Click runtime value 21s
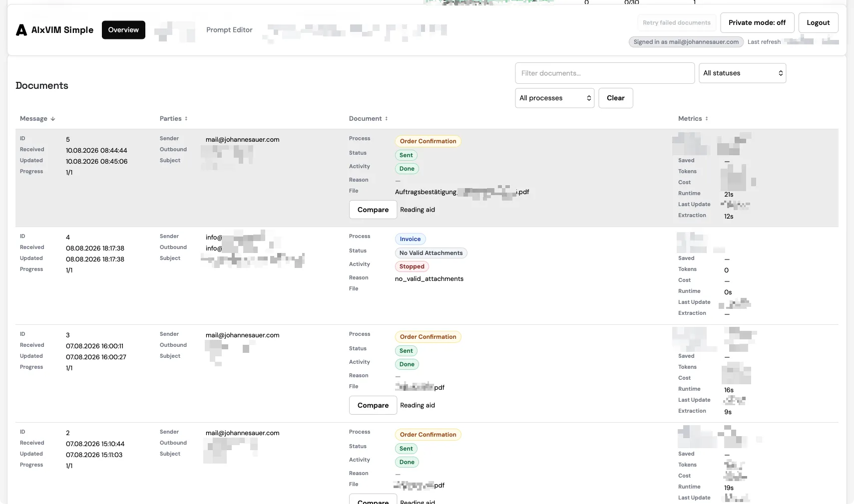Image resolution: width=854 pixels, height=504 pixels. [729, 195]
